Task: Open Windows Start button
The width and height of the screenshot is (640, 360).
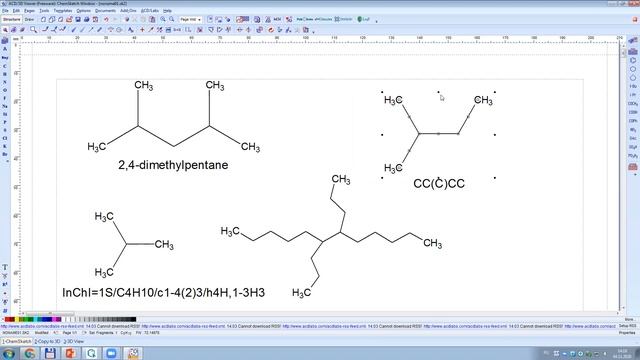Action: click(x=9, y=353)
